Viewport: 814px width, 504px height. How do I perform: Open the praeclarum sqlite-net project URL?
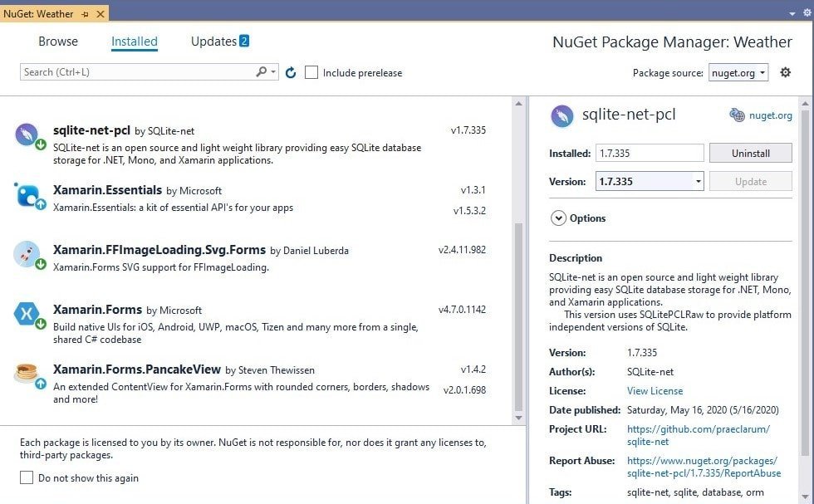699,435
